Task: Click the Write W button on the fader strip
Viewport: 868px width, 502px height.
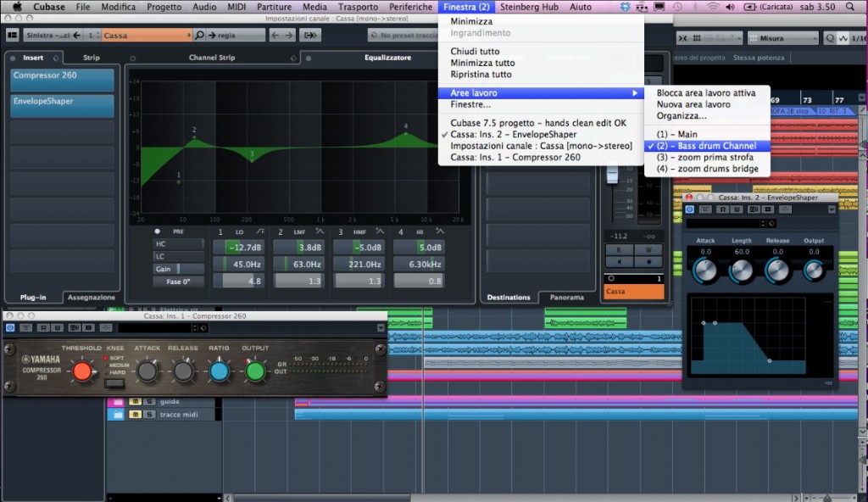Action: tap(648, 250)
